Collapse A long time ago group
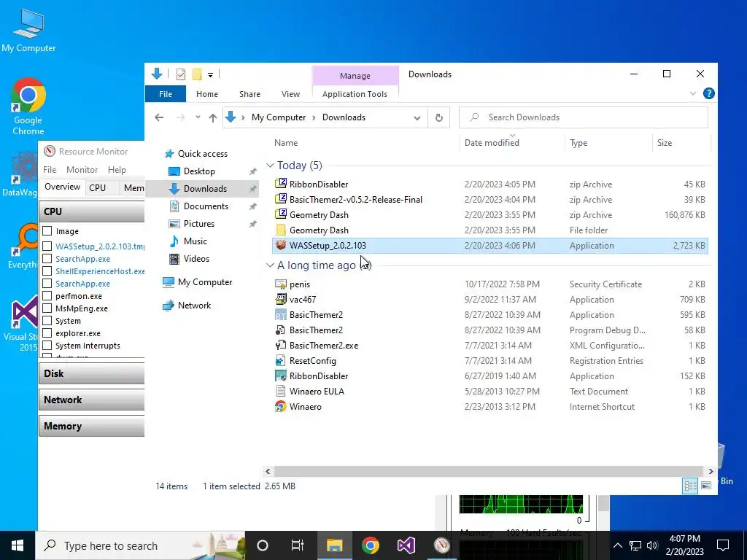This screenshot has width=747, height=560. pyautogui.click(x=270, y=265)
